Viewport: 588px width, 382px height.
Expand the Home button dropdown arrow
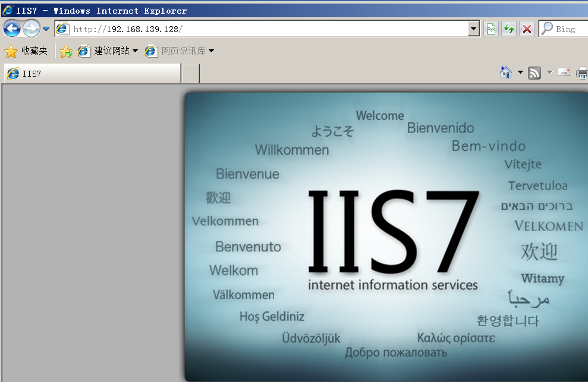click(520, 72)
